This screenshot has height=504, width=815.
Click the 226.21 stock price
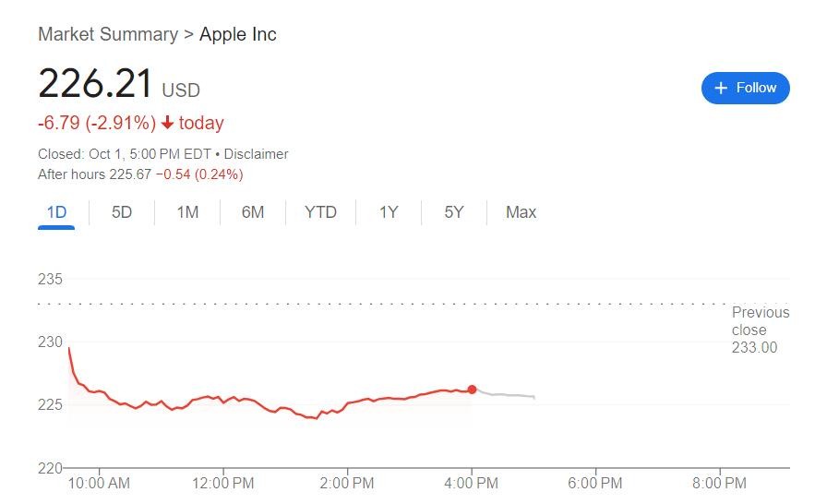(95, 85)
